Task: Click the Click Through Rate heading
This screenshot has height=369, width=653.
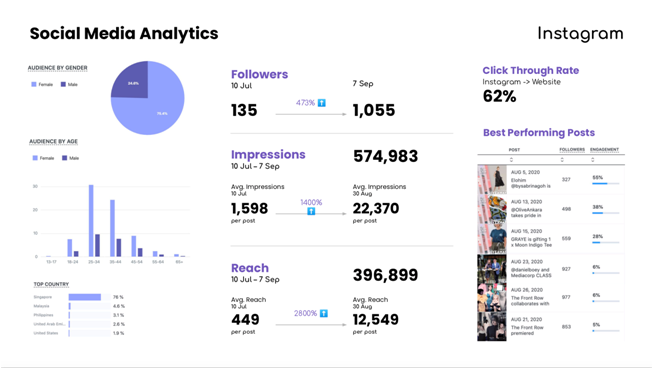Action: 531,70
